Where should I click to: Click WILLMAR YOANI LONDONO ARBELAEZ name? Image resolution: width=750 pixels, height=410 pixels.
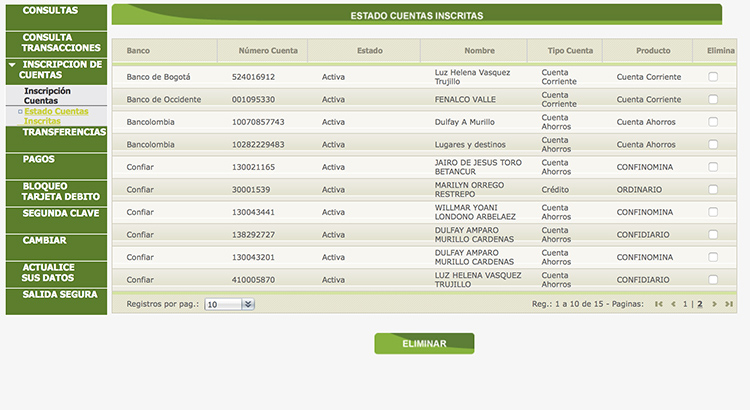[x=475, y=212]
